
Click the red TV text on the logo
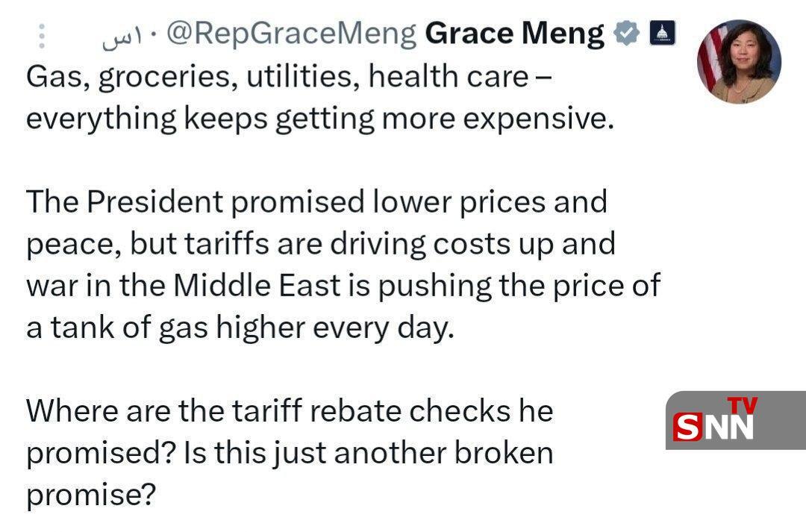pyautogui.click(x=742, y=405)
